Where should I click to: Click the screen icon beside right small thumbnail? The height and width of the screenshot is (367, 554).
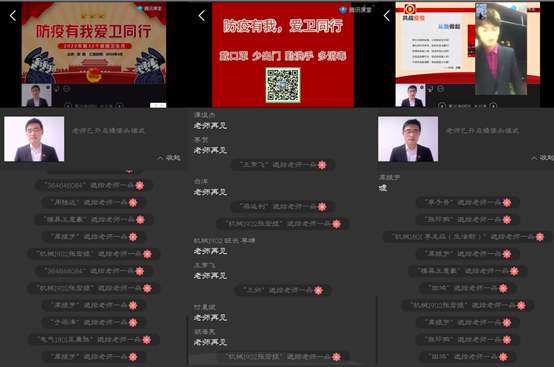(430, 89)
